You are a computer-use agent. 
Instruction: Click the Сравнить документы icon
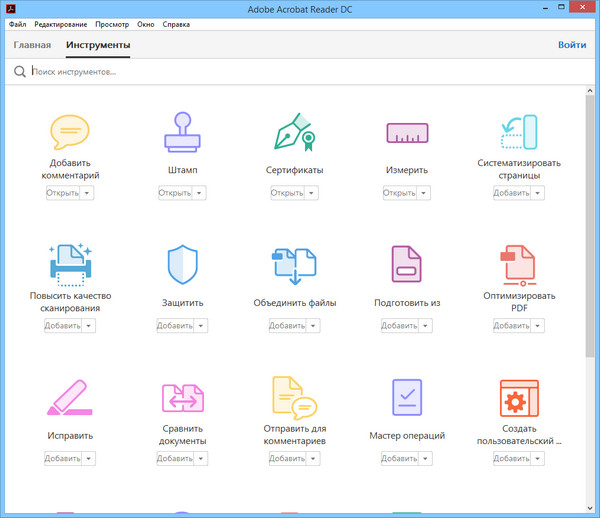(183, 398)
